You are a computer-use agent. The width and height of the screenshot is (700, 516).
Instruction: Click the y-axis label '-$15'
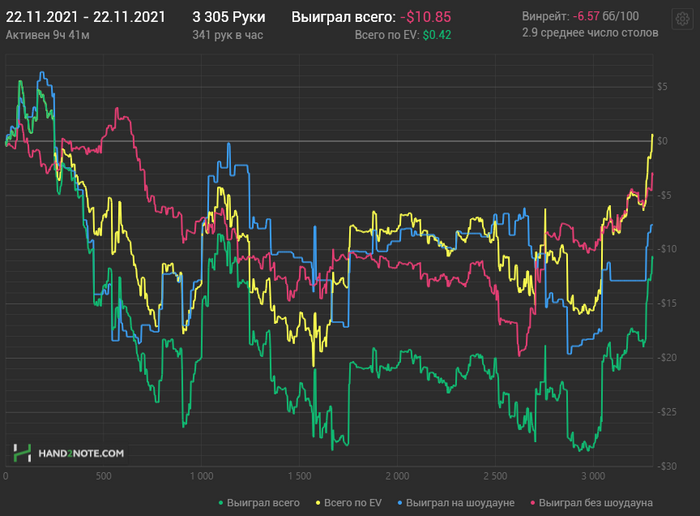(x=667, y=304)
